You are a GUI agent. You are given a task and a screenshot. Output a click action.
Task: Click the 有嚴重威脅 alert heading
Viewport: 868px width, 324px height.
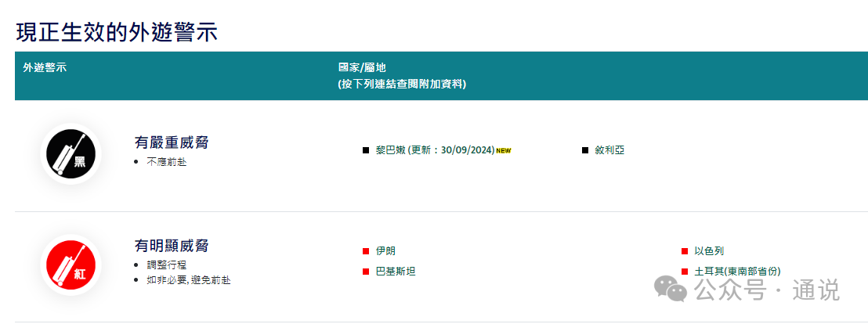(172, 142)
